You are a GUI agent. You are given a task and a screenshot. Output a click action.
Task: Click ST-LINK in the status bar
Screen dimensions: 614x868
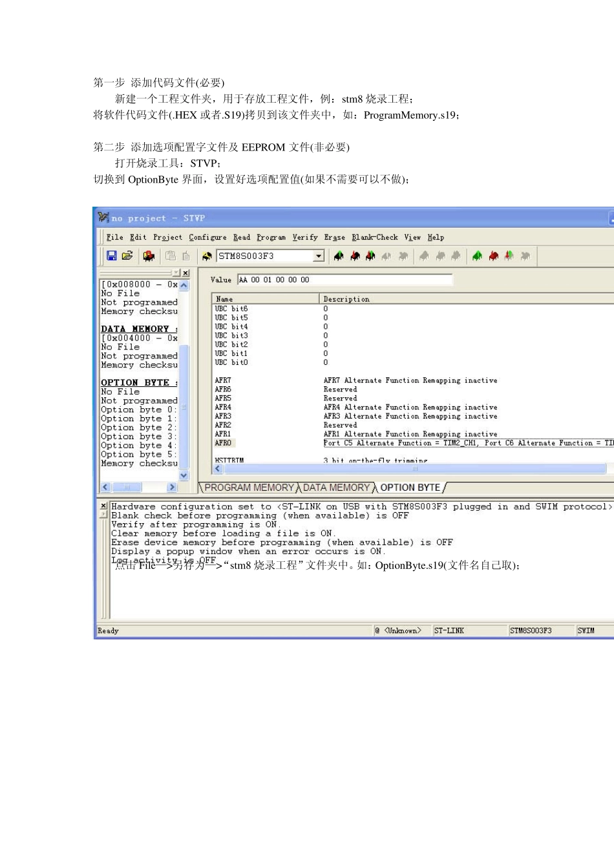point(449,630)
